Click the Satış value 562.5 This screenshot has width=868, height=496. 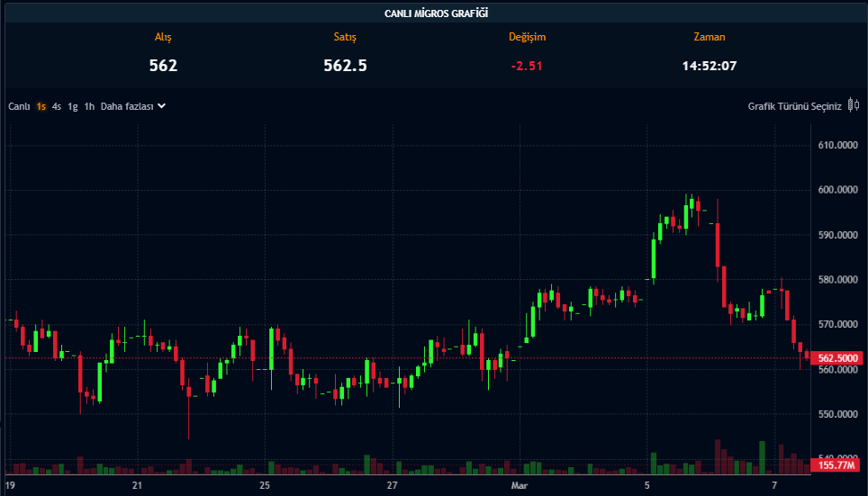[345, 66]
